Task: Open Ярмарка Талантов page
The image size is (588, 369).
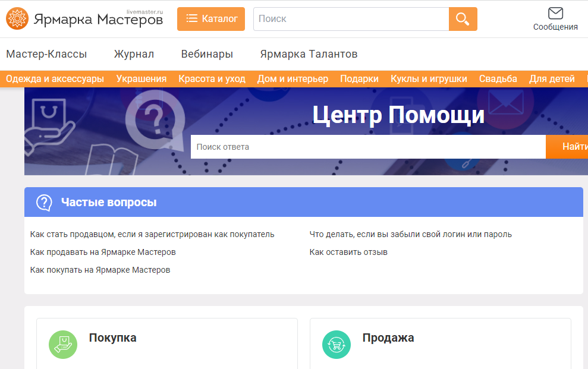Action: tap(309, 54)
